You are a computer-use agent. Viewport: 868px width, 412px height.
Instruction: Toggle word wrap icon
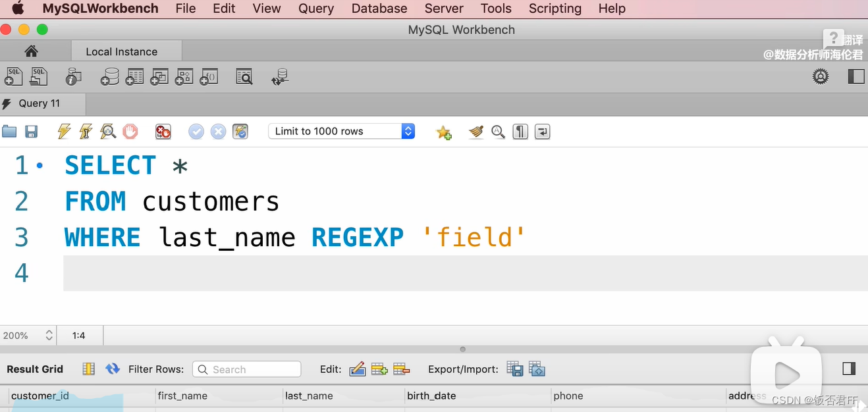pos(542,132)
